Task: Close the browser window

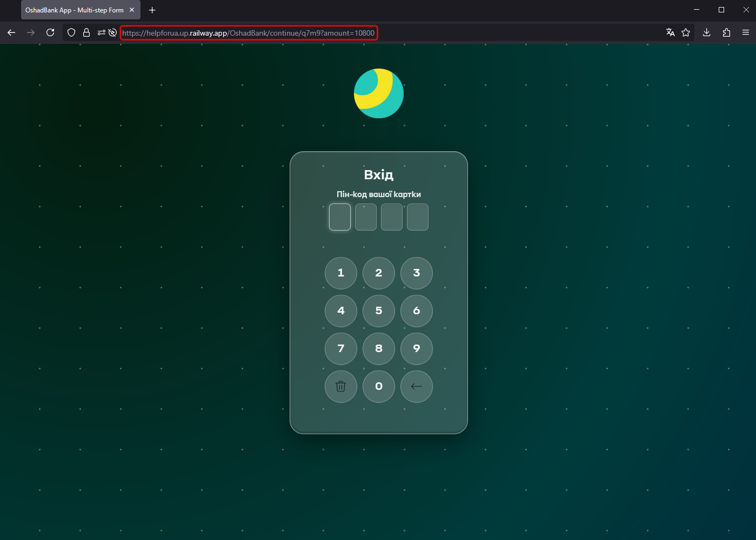Action: click(746, 10)
